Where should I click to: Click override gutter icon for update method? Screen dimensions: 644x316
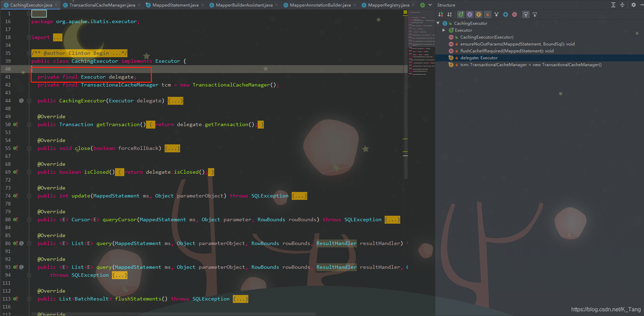coord(15,196)
